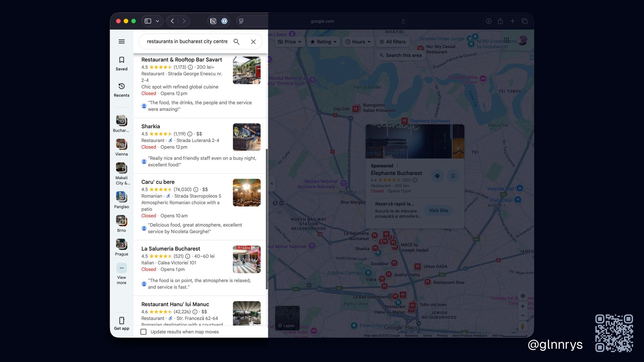Click the search magnifier icon
This screenshot has height=362, width=644.
point(236,42)
